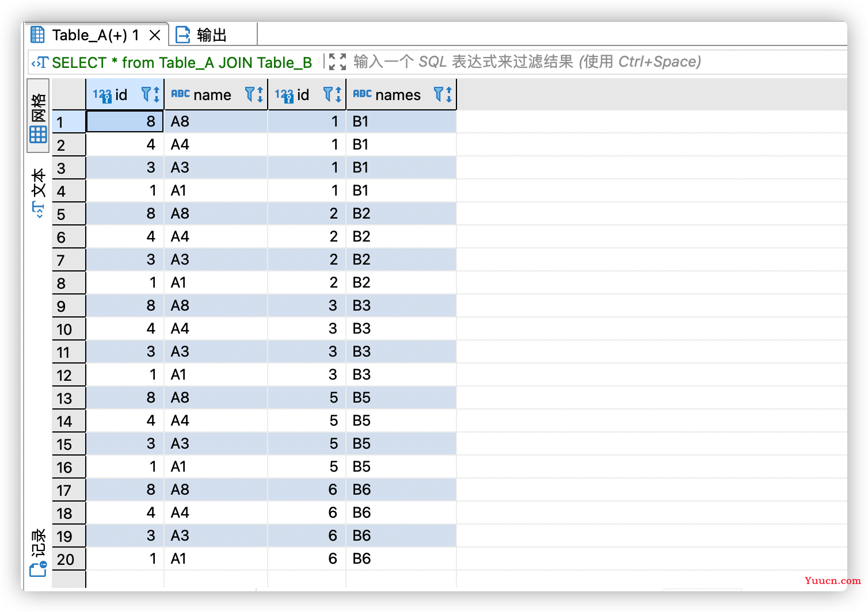
Task: Open filter icon on names column
Action: click(439, 94)
